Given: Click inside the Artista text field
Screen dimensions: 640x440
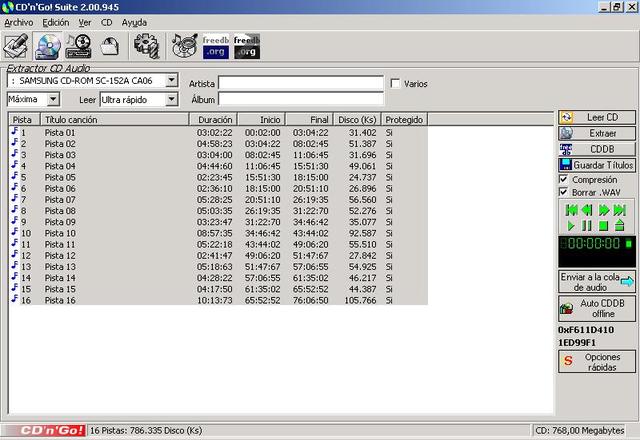Looking at the screenshot, I should pos(301,83).
